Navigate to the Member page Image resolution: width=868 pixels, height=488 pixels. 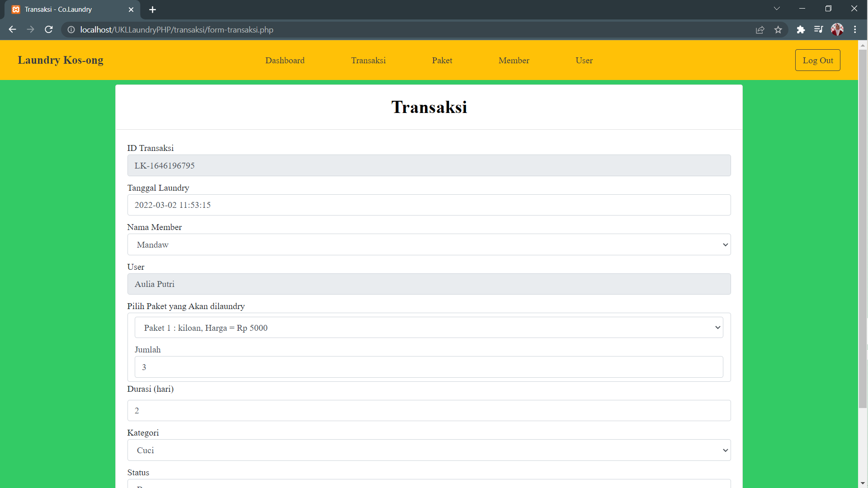pyautogui.click(x=514, y=61)
